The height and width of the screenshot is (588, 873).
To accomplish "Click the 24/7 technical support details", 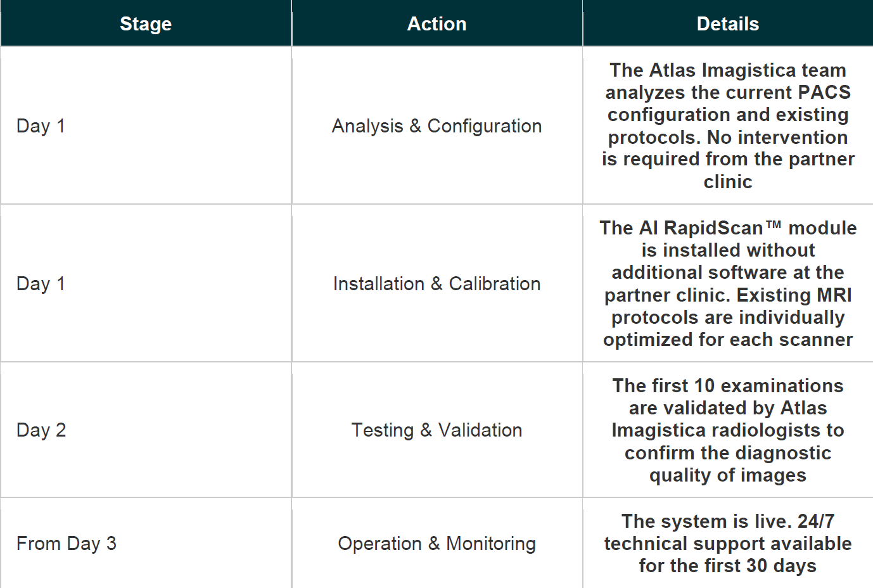I will pyautogui.click(x=728, y=543).
